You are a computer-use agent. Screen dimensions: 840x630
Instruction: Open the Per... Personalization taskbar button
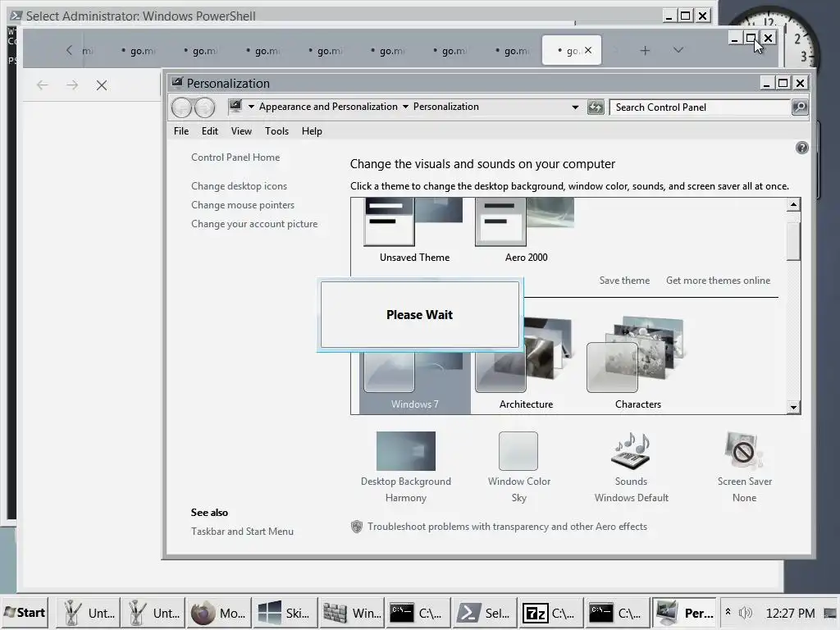(x=683, y=613)
